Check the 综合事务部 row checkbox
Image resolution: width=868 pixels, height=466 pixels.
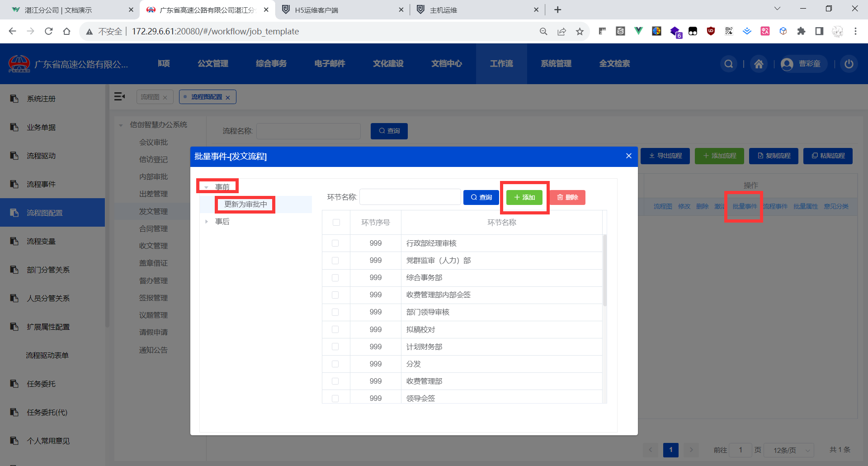335,278
